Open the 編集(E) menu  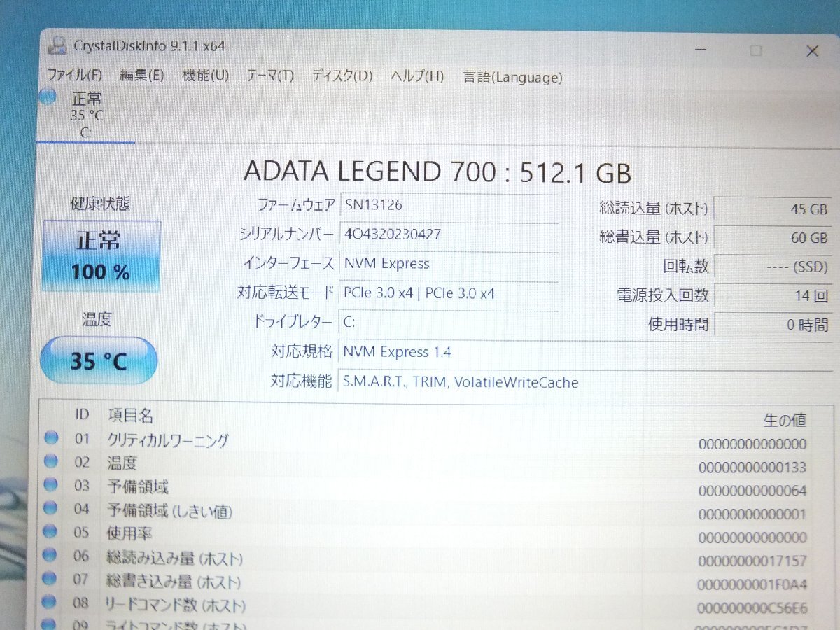141,76
